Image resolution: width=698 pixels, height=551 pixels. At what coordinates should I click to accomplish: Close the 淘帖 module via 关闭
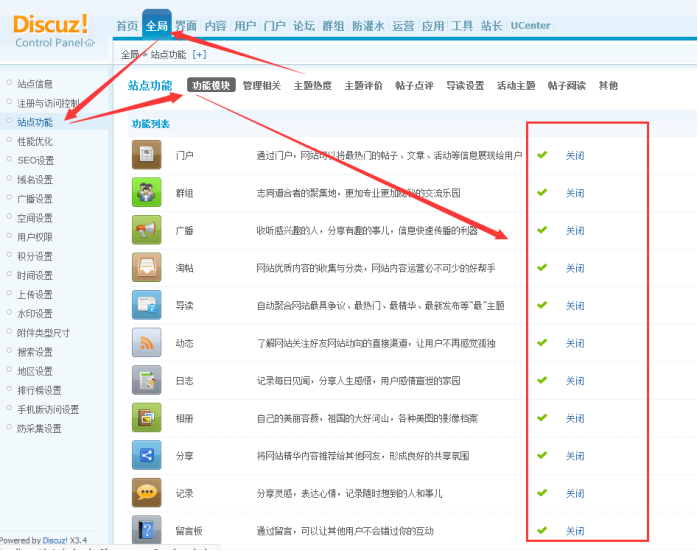tap(575, 268)
